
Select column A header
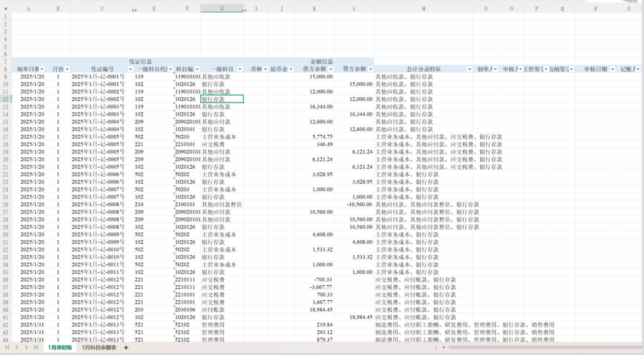point(29,9)
